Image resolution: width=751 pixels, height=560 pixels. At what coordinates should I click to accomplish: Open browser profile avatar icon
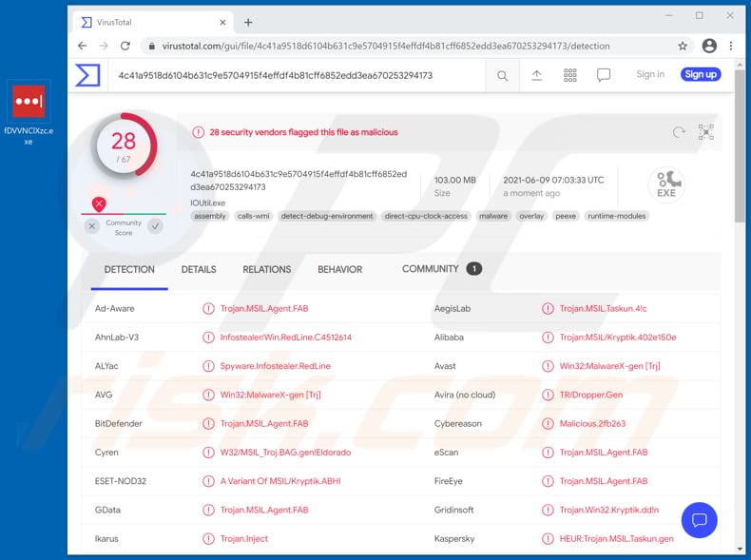click(709, 46)
